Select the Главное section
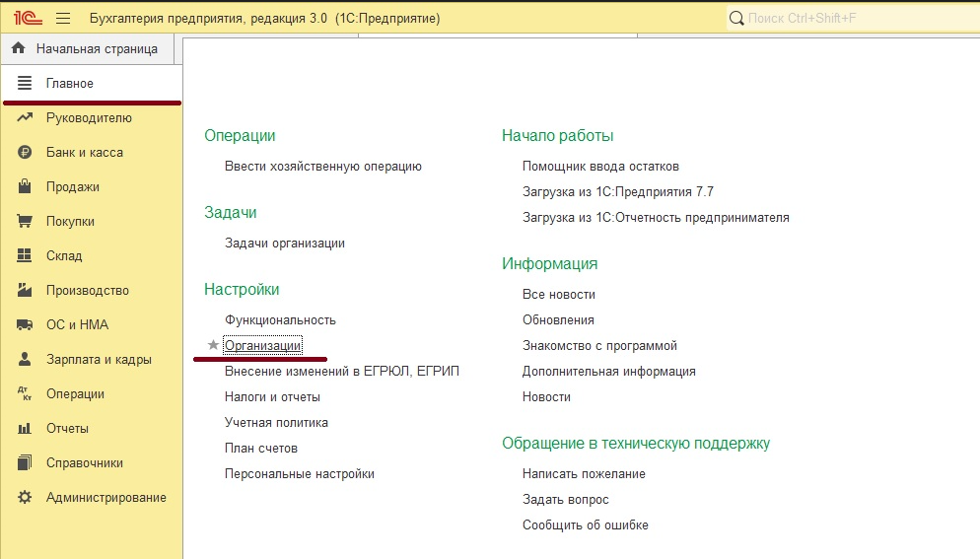The image size is (980, 559). pos(92,83)
